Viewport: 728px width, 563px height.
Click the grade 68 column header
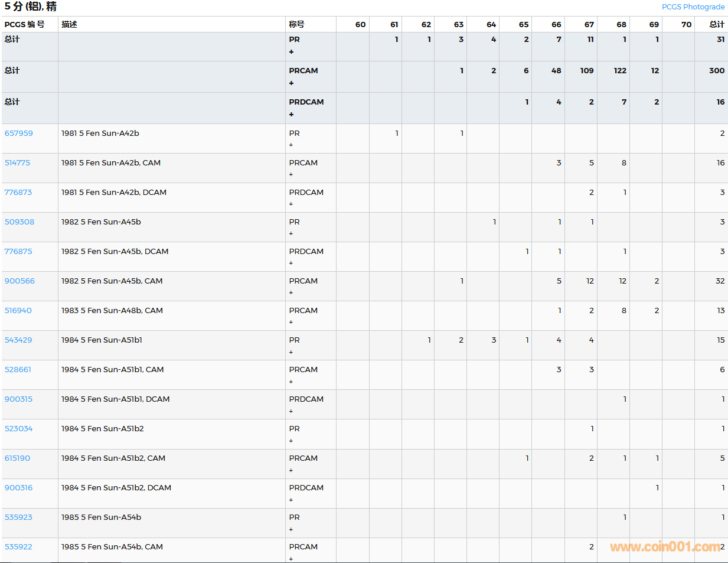(621, 25)
